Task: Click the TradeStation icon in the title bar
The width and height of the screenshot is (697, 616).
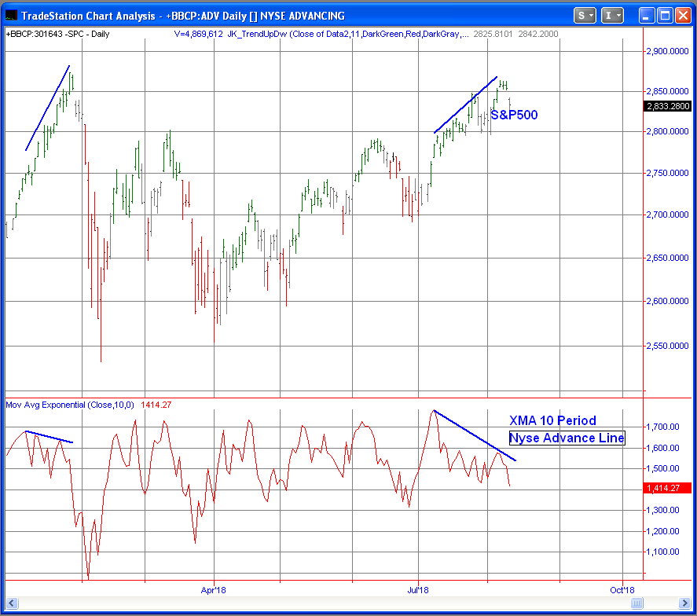Action: tap(11, 16)
